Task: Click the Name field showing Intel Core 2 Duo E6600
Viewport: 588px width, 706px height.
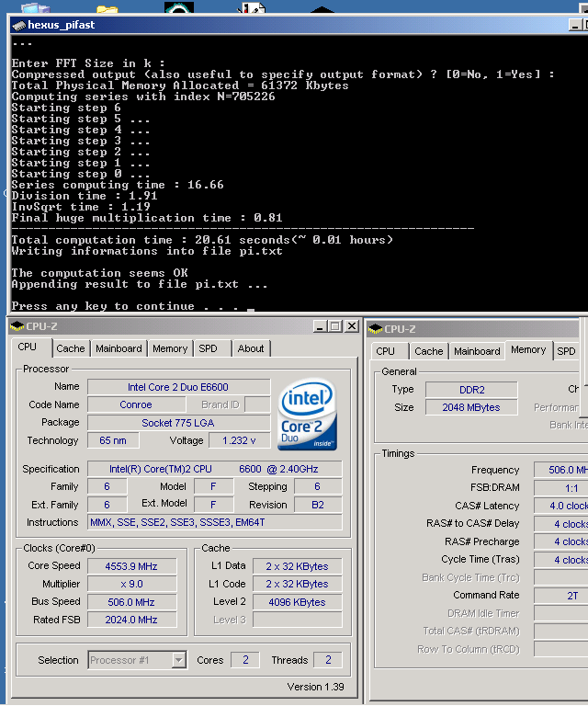Action: pyautogui.click(x=178, y=387)
